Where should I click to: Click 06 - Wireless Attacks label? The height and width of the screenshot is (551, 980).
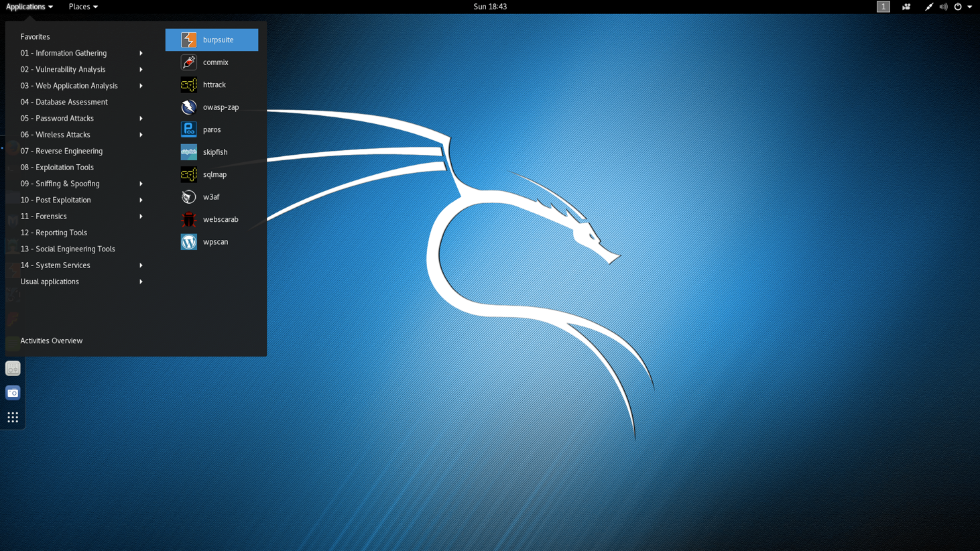[x=55, y=135]
